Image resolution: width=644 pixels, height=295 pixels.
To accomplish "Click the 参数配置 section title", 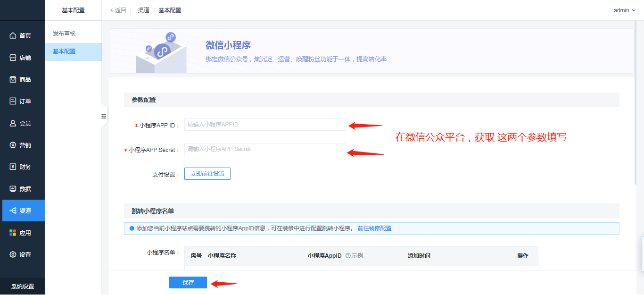I will [x=144, y=100].
